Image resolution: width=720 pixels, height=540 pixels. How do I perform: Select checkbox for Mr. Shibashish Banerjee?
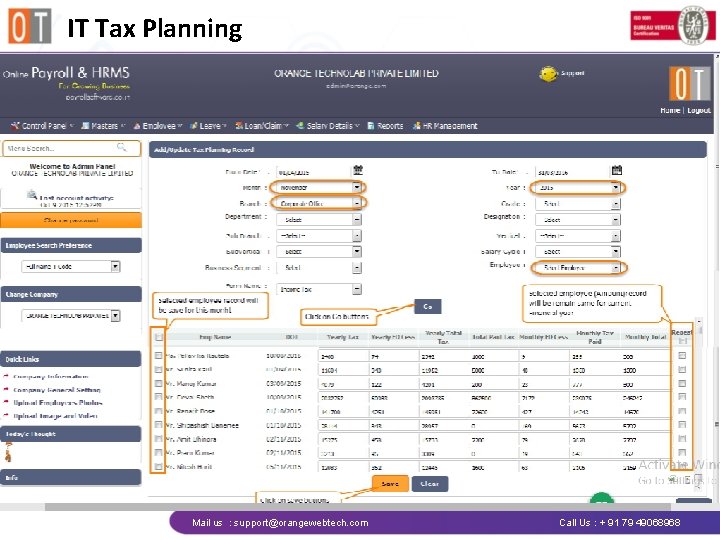[x=158, y=425]
